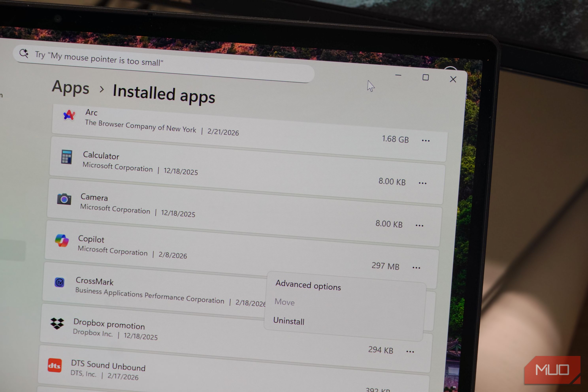588x392 pixels.
Task: Choose Advanced options in the context menu
Action: tap(308, 285)
